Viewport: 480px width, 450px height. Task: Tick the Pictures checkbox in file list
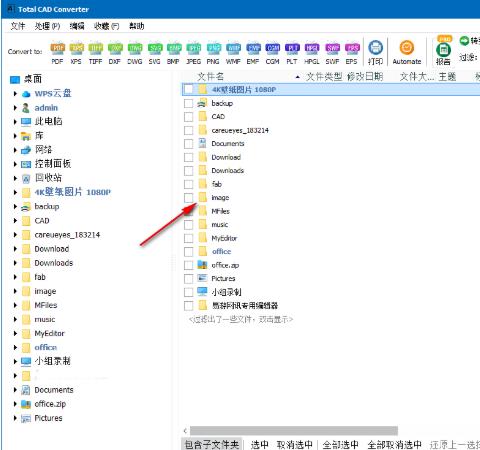(189, 278)
